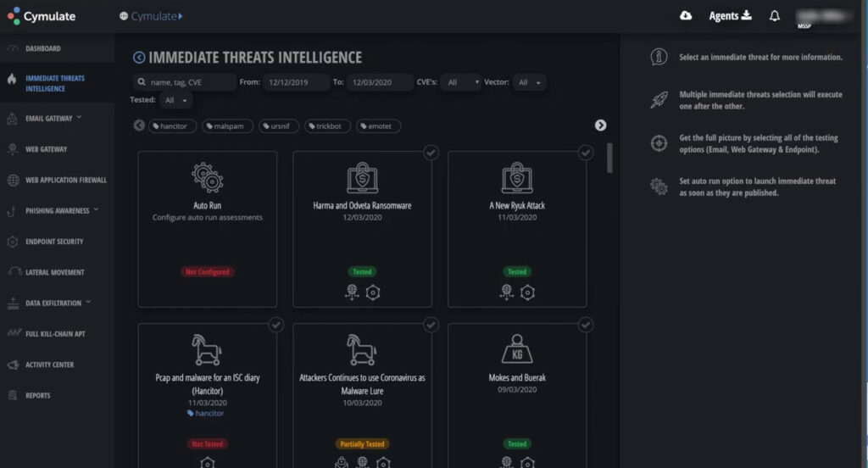Click the Reports document icon
The width and height of the screenshot is (868, 468).
(x=12, y=395)
